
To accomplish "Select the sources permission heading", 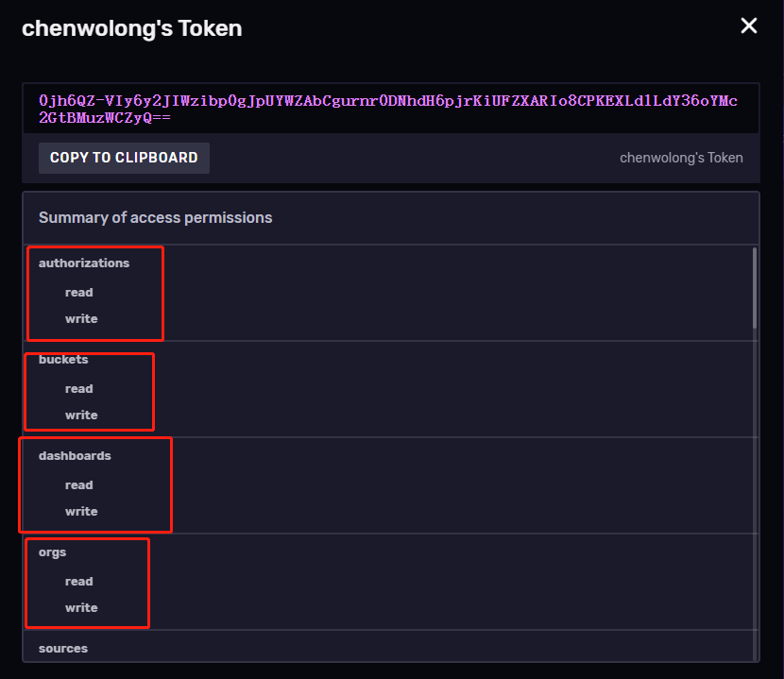I will click(63, 649).
